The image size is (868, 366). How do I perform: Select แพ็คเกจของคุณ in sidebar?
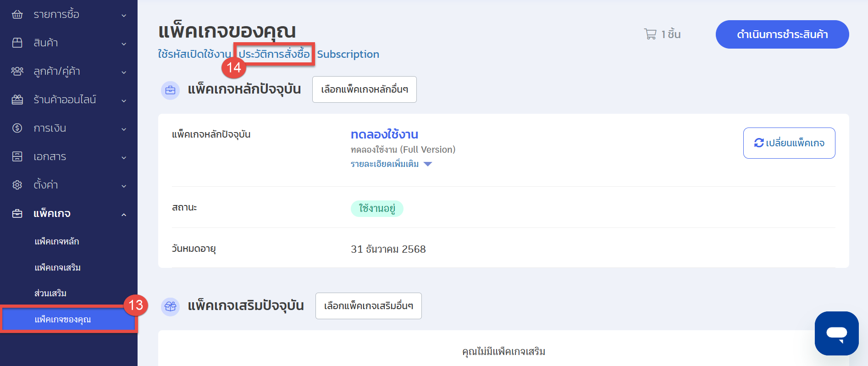coord(63,320)
